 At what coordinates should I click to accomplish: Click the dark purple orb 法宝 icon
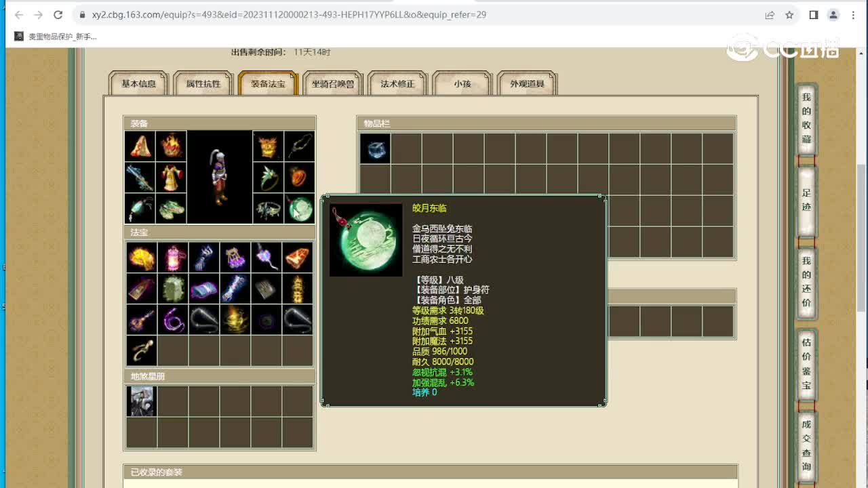coord(267,320)
